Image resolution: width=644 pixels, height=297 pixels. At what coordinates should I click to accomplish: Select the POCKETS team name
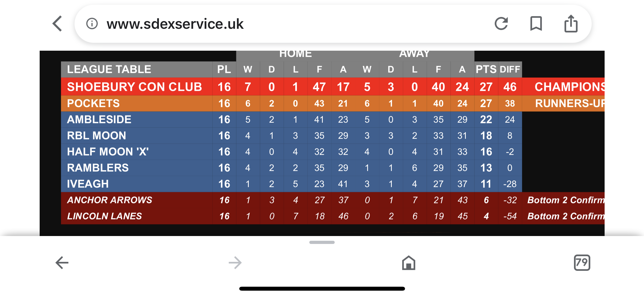click(x=93, y=103)
